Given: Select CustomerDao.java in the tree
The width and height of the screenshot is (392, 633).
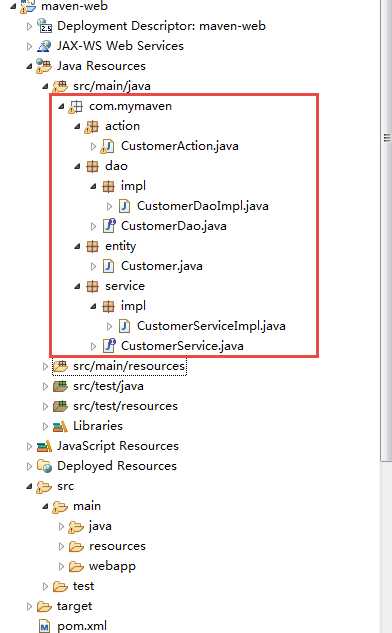Looking at the screenshot, I should (174, 226).
